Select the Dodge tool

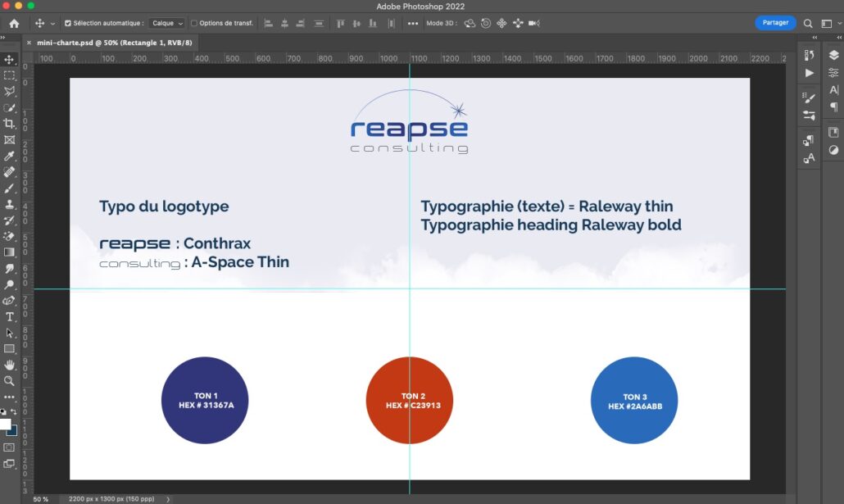pos(9,284)
